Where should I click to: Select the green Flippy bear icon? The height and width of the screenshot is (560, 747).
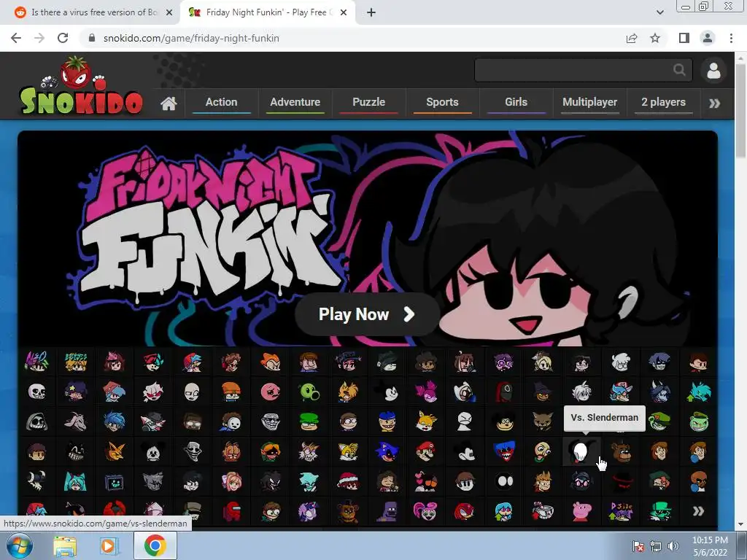698,421
